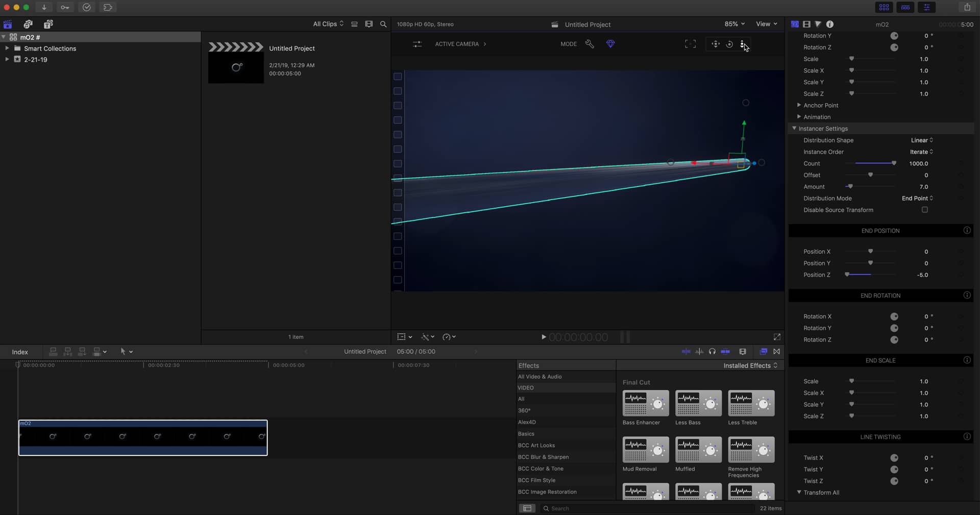Select the BCC Film Style category
Screen dimensions: 980x515
[x=536, y=480]
